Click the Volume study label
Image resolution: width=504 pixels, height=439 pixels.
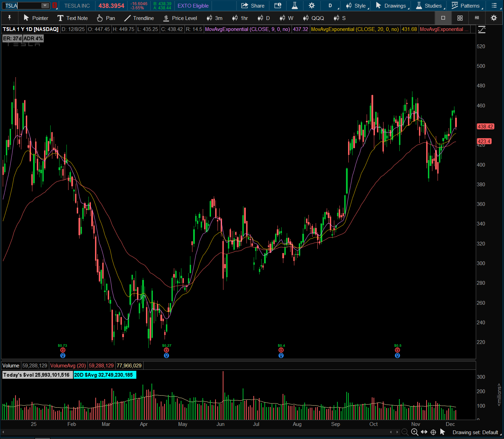click(x=11, y=366)
